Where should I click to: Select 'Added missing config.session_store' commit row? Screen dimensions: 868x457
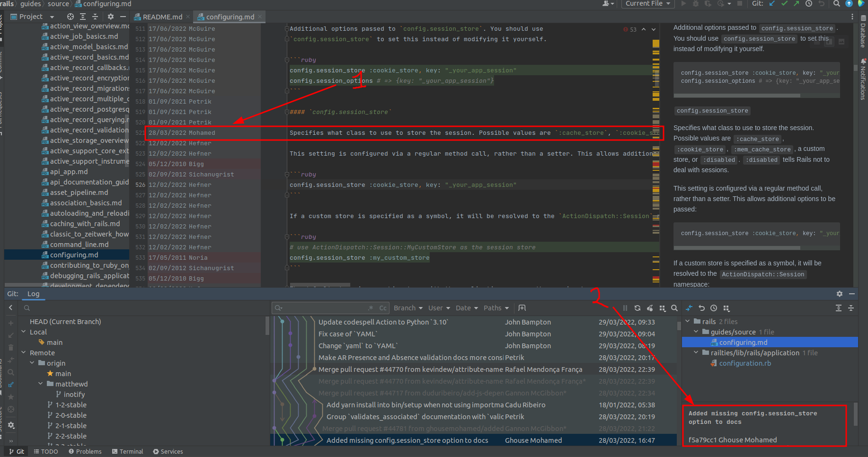pyautogui.click(x=473, y=440)
